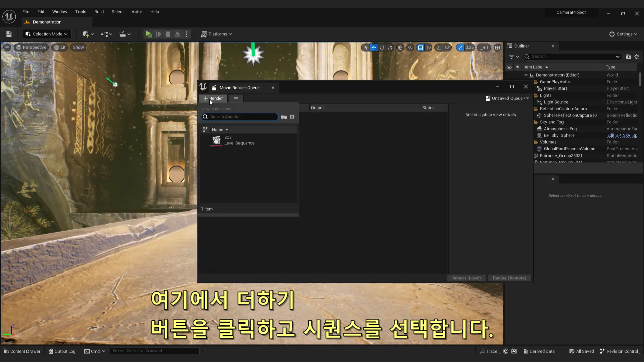Open the Platforms dropdown

point(216,34)
